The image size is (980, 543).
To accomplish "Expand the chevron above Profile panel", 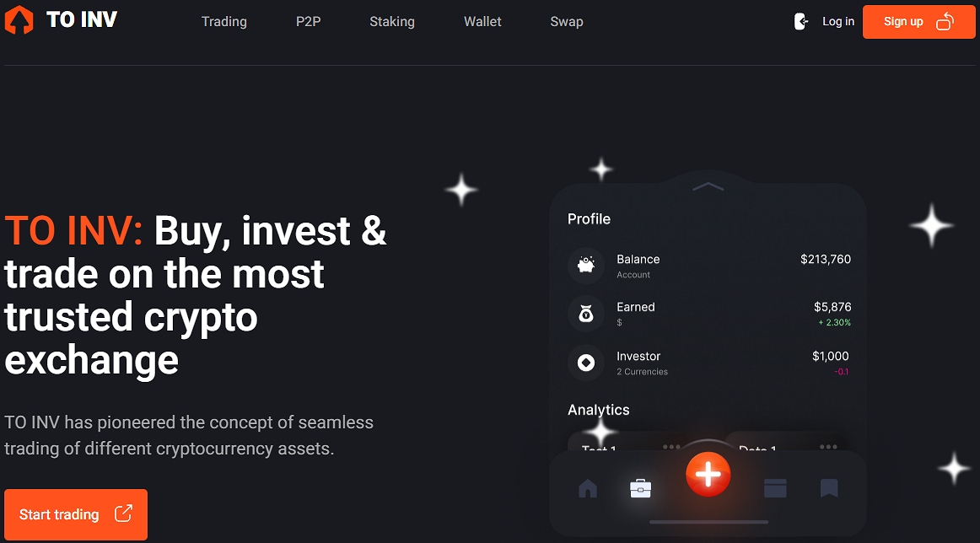I will pyautogui.click(x=708, y=186).
